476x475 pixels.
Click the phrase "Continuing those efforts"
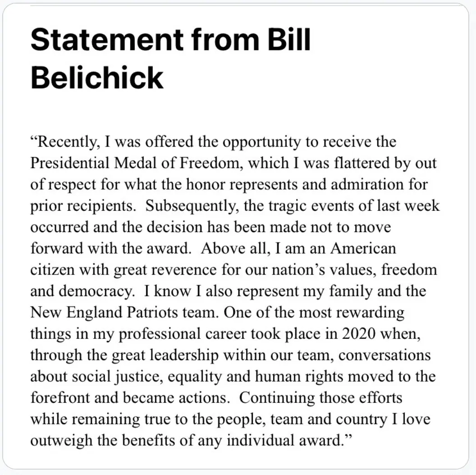click(321, 397)
